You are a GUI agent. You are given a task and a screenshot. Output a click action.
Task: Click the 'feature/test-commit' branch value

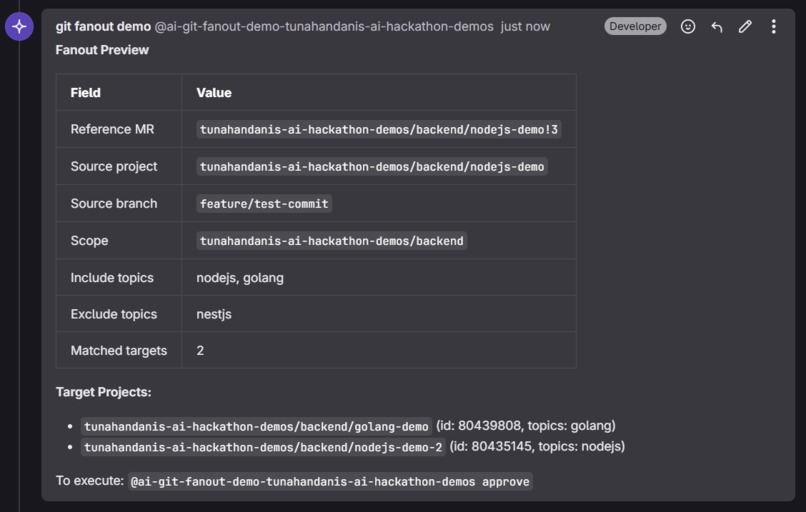coord(264,204)
